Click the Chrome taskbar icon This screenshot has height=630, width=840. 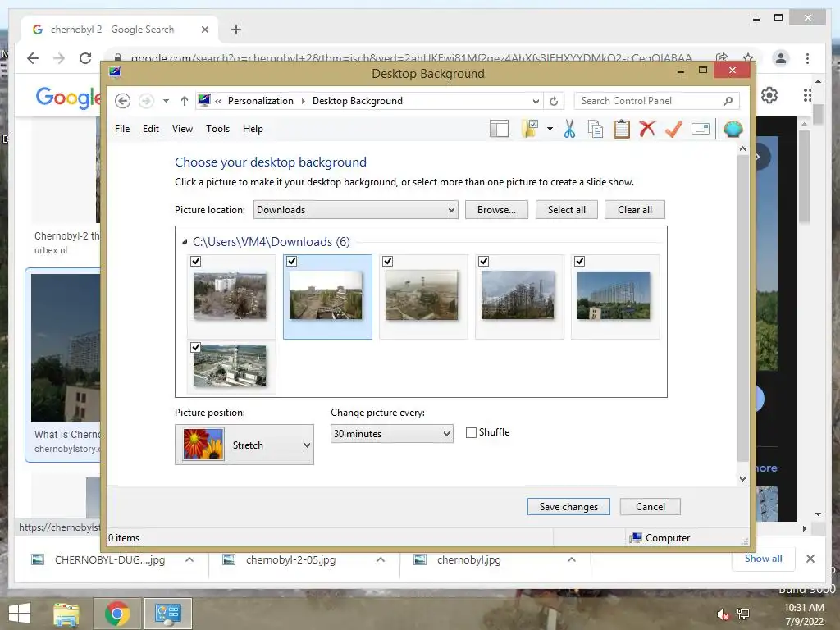click(116, 614)
